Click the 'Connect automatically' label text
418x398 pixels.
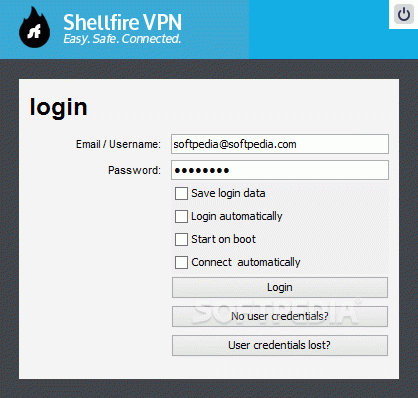[246, 263]
